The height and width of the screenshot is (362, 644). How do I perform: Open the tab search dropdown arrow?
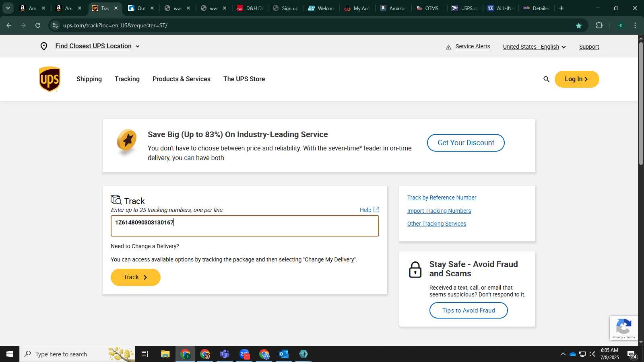tap(8, 8)
